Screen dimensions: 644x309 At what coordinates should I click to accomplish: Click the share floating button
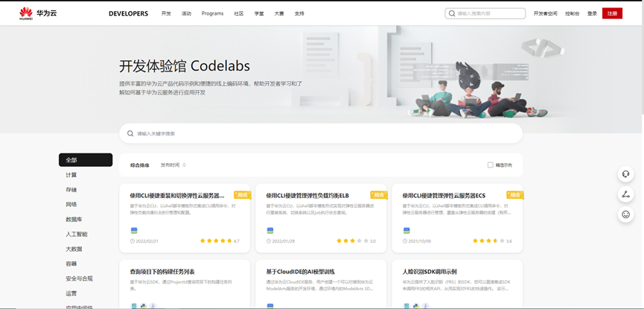pyautogui.click(x=625, y=194)
